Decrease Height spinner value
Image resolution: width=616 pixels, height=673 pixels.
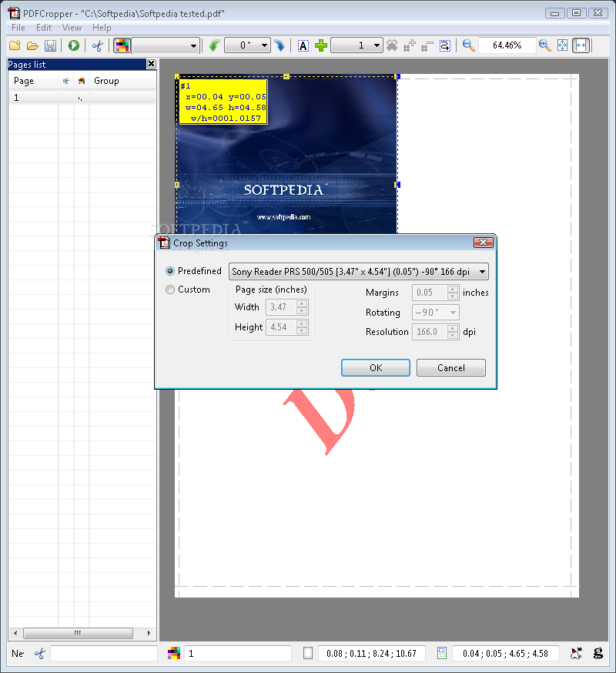(302, 330)
